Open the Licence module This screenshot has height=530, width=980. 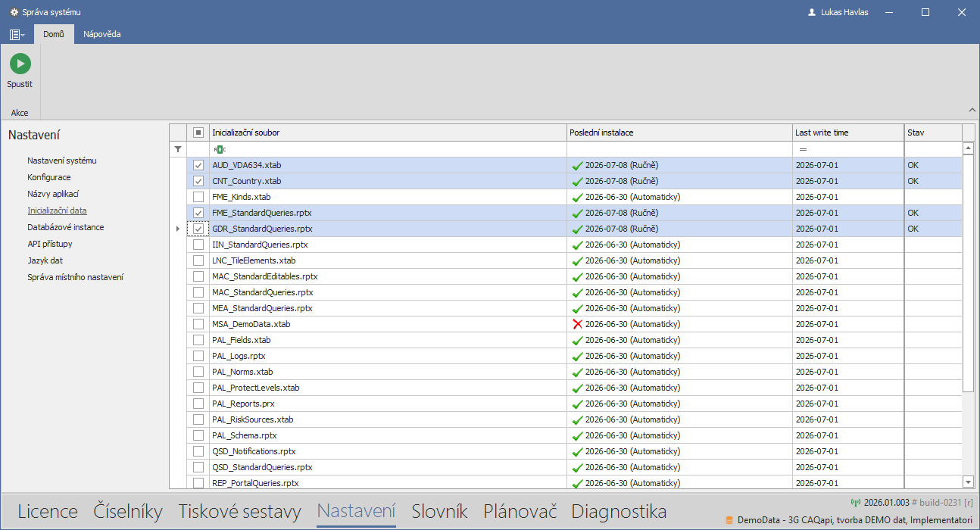coord(48,511)
